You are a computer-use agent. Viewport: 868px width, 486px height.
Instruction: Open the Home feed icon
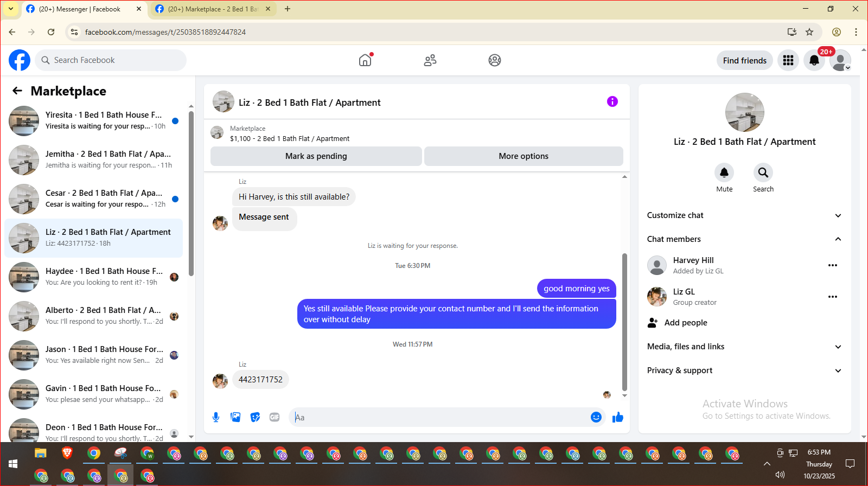pyautogui.click(x=366, y=60)
